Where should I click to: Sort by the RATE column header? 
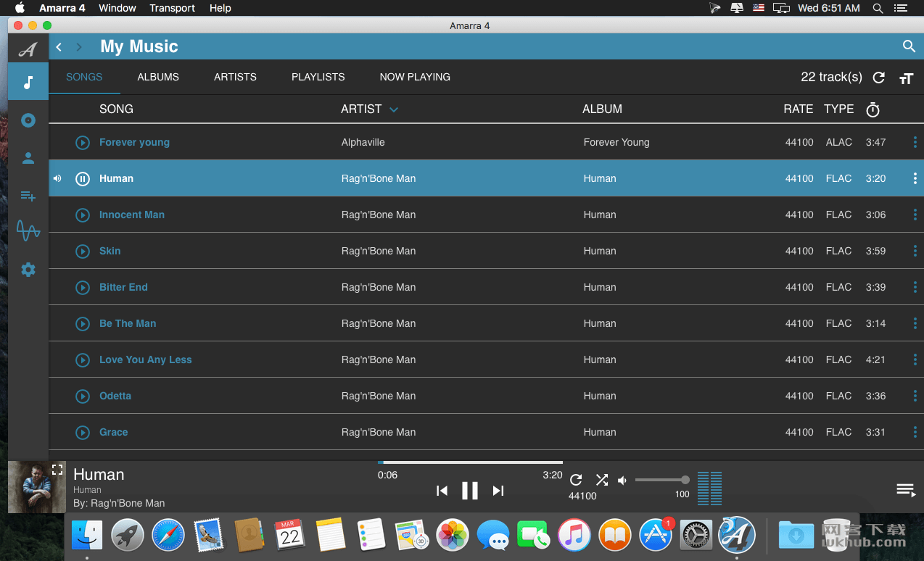pos(798,109)
